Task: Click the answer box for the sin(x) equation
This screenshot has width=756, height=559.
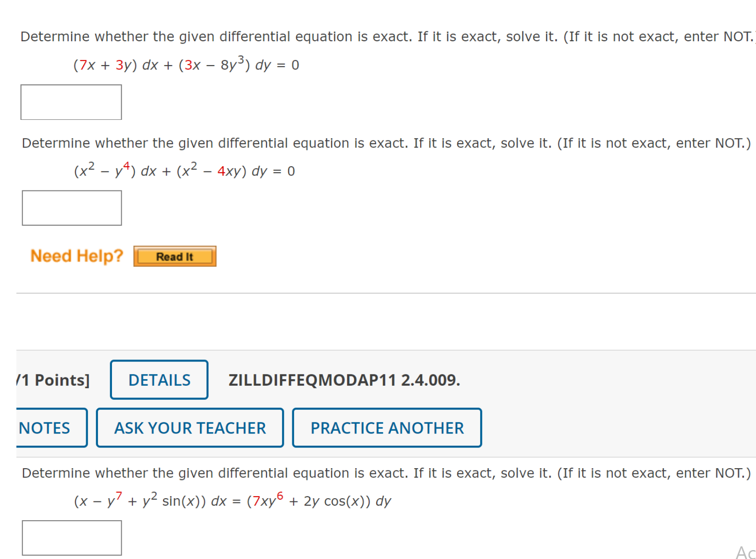Action: click(x=71, y=537)
